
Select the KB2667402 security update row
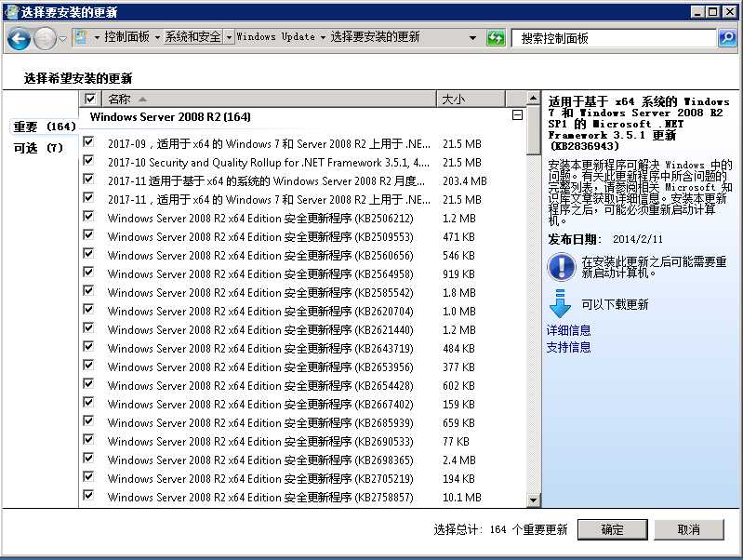coord(302,404)
